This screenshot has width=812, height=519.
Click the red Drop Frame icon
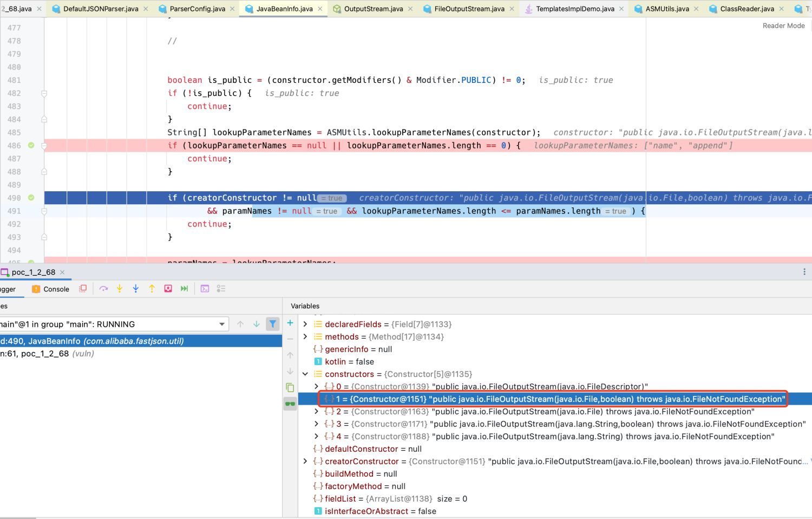point(168,289)
